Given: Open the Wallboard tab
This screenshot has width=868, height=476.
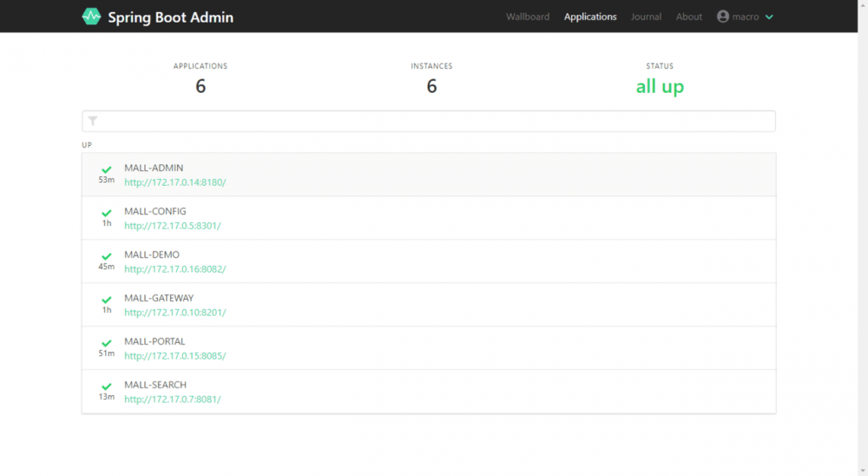Looking at the screenshot, I should [528, 17].
